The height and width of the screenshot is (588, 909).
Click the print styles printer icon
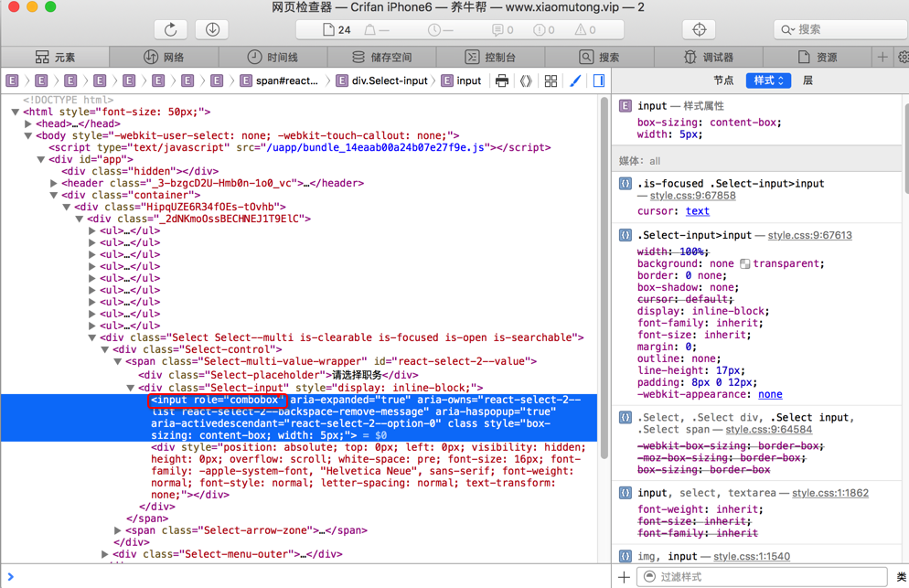click(502, 80)
